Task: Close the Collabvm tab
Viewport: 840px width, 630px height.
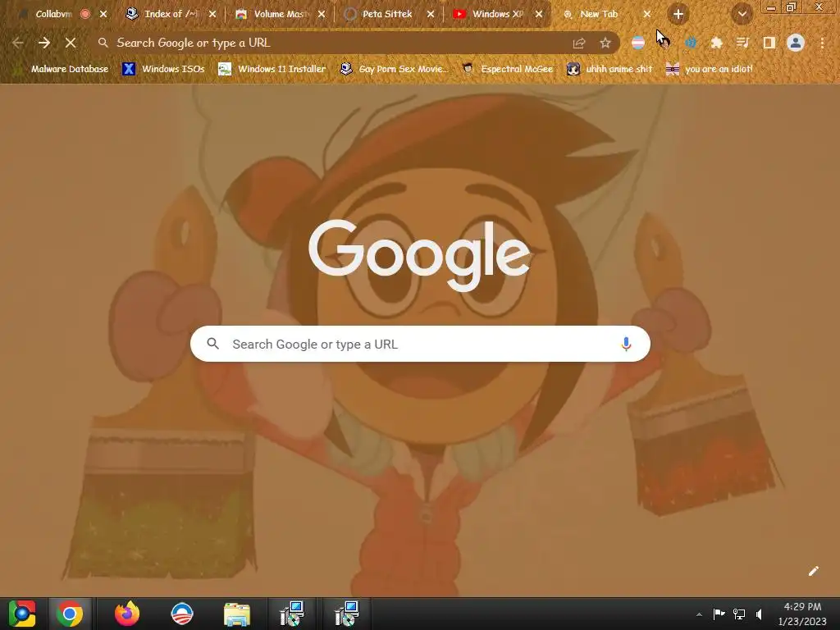Action: click(103, 15)
